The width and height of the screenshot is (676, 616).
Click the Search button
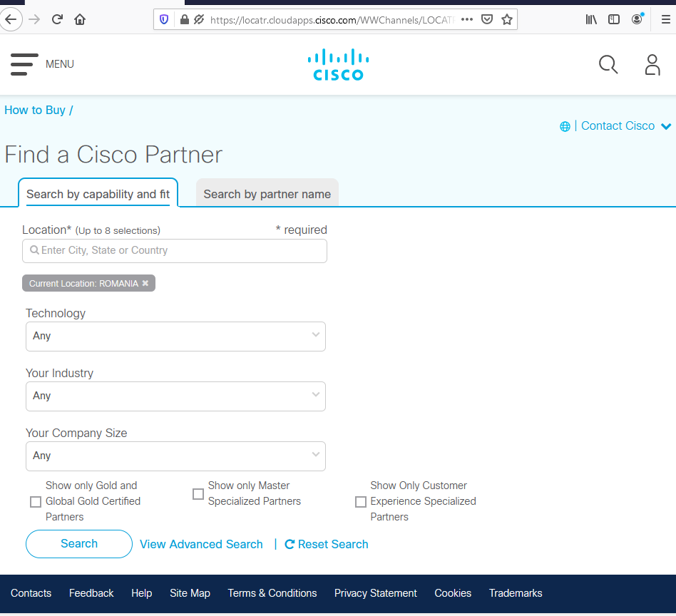coord(78,543)
